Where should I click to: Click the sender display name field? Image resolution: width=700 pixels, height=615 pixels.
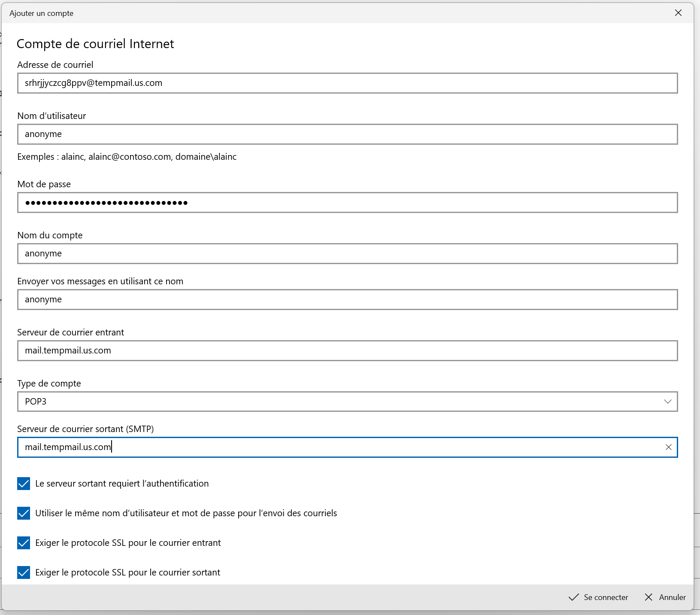tap(347, 299)
